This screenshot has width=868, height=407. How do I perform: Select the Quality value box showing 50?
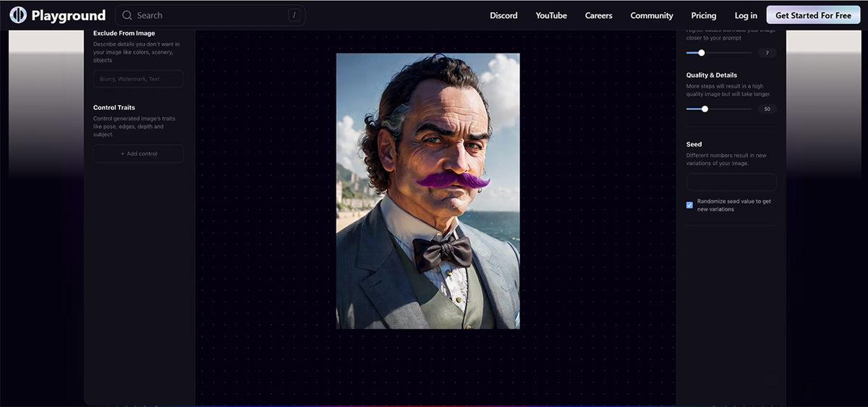click(767, 109)
